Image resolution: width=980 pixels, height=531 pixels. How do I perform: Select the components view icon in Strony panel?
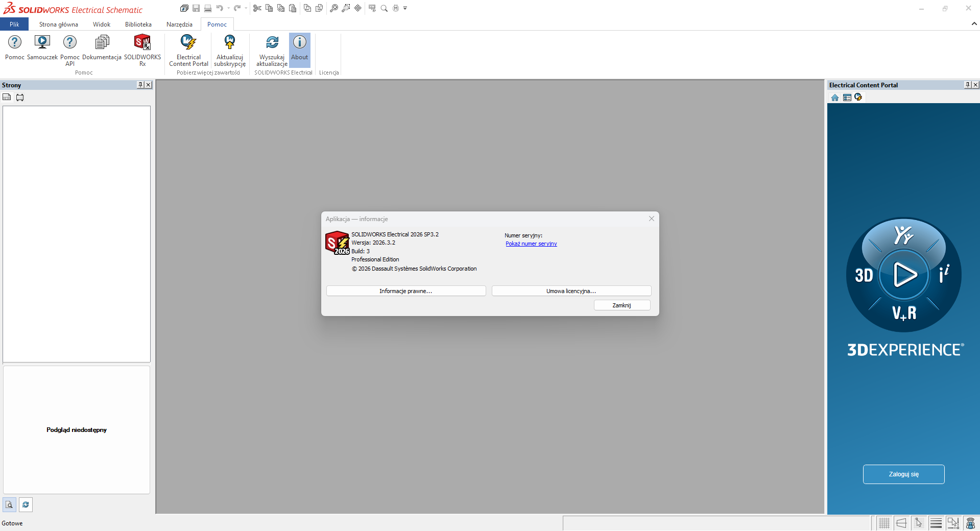(20, 97)
